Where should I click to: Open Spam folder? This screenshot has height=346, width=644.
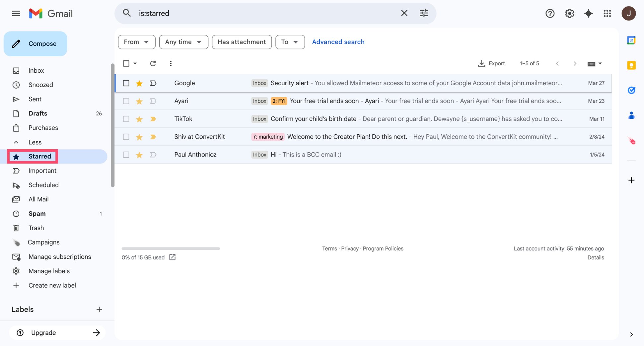[x=37, y=214]
